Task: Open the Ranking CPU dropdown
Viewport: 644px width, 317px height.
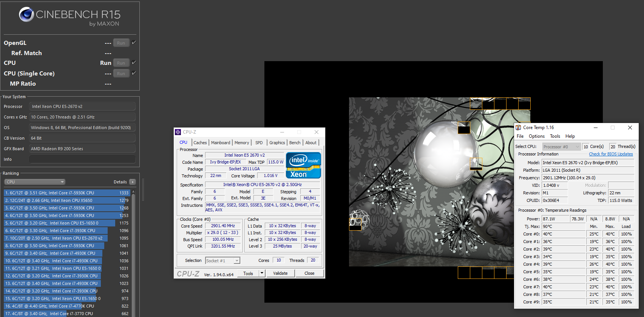Action: click(35, 182)
